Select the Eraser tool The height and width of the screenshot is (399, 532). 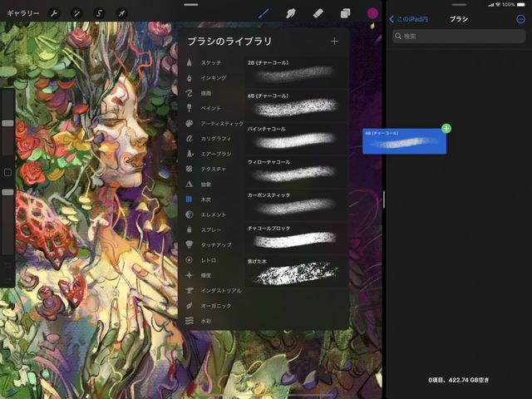(318, 13)
